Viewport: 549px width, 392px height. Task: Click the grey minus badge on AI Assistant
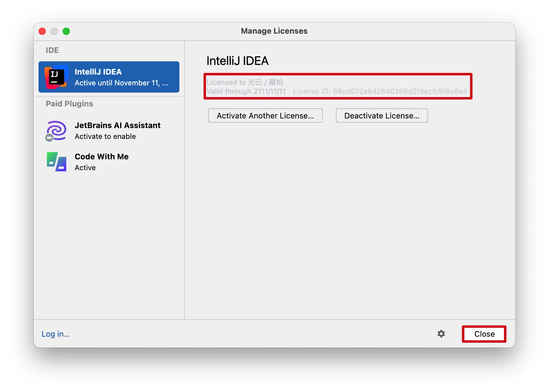coord(49,138)
